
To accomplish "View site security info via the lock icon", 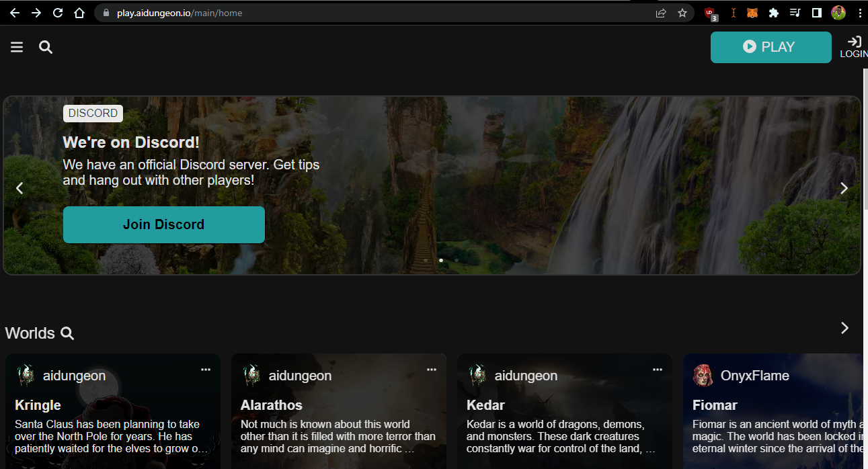I will (106, 13).
